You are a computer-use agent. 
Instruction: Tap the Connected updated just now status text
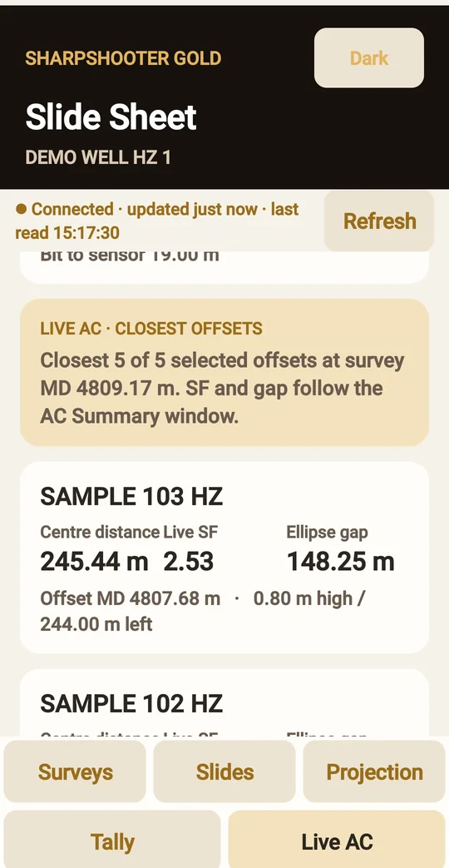(x=157, y=221)
